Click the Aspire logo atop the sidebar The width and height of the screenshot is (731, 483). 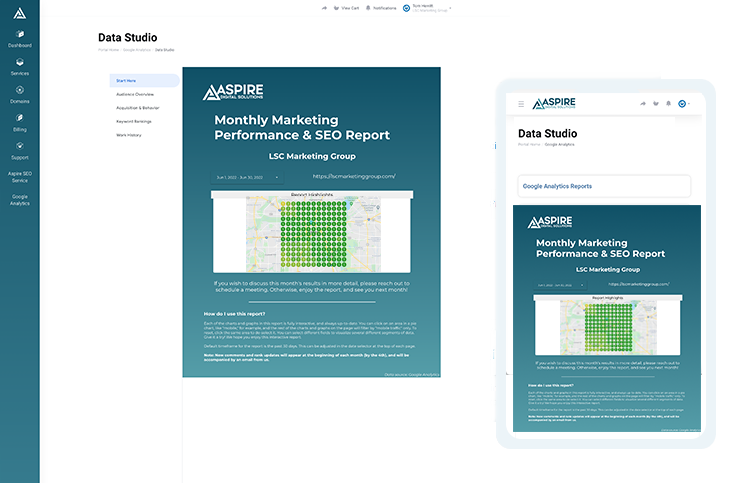pos(20,14)
